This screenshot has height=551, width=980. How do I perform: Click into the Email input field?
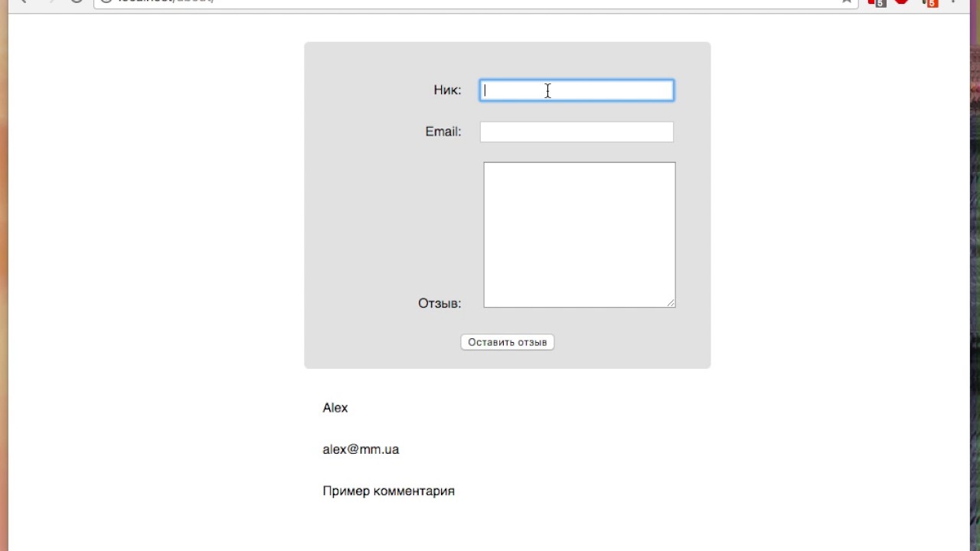click(577, 132)
